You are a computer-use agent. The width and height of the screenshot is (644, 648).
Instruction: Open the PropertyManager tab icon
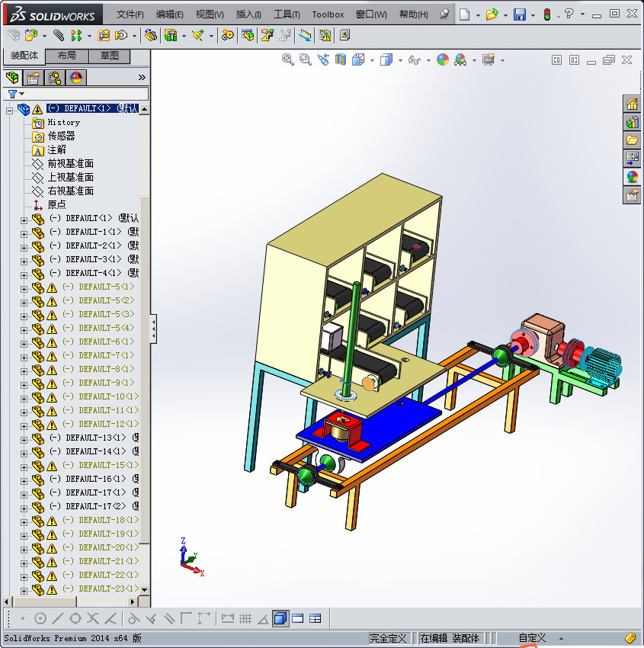(x=34, y=78)
